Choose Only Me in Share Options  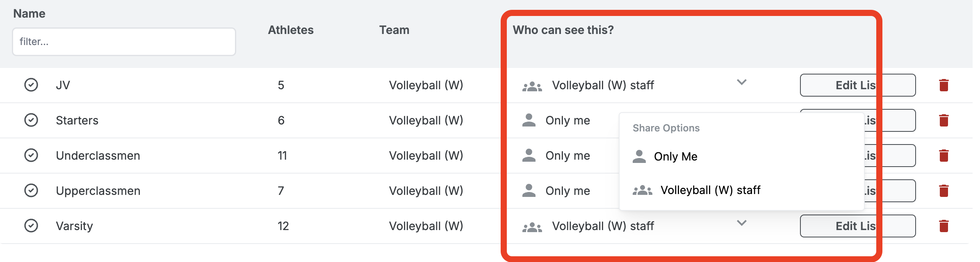coord(675,156)
